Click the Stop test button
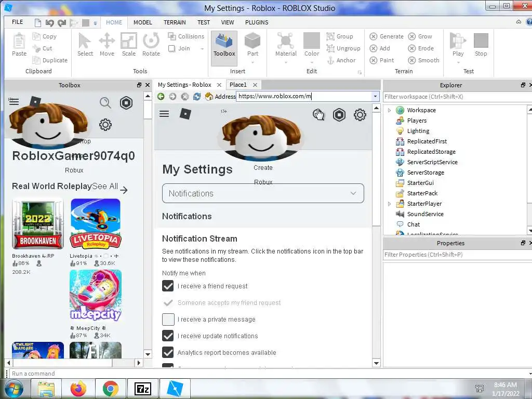Screen dimensions: 532x399 click(481, 45)
